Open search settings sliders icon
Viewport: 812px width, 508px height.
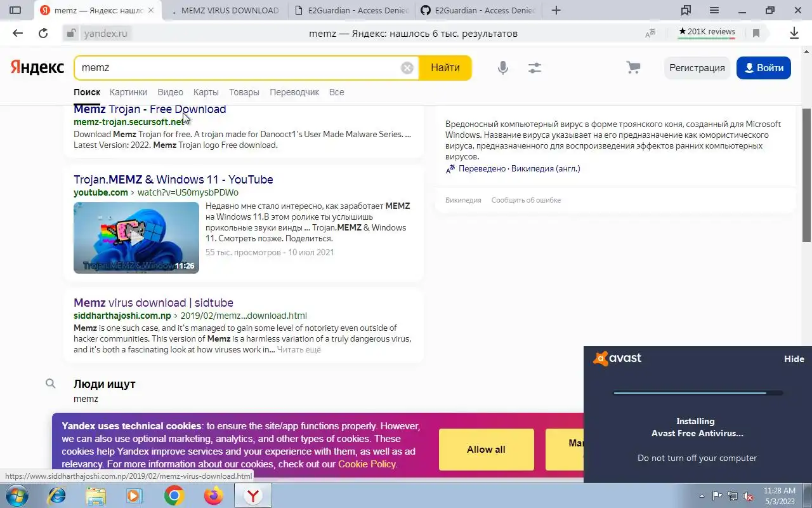coord(535,68)
